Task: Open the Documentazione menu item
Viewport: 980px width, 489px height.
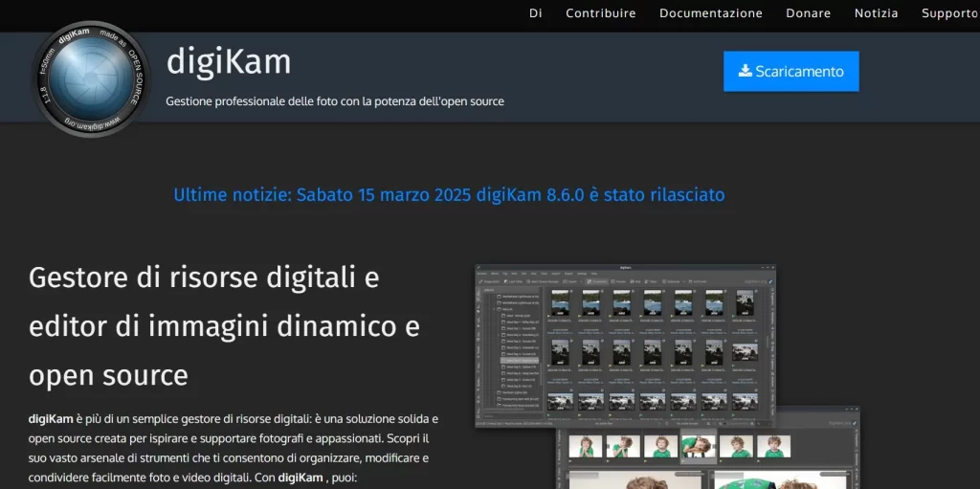Action: click(711, 13)
